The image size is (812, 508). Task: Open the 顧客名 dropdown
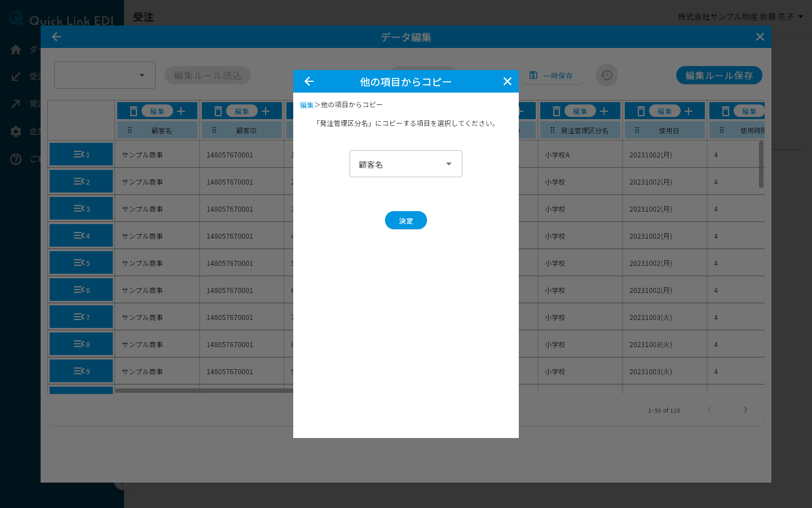click(x=406, y=164)
